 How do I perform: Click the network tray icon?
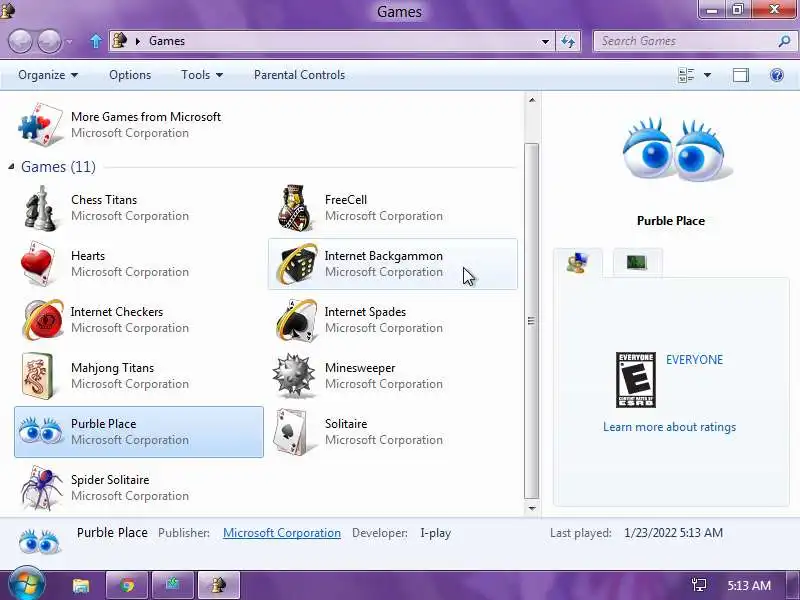click(698, 585)
